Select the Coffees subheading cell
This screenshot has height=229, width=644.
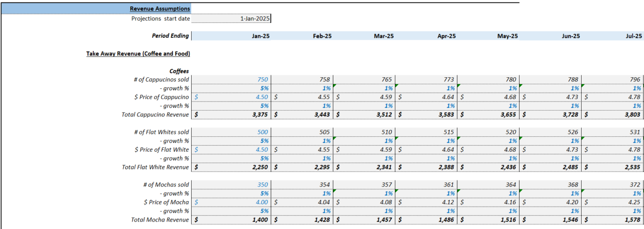(179, 71)
